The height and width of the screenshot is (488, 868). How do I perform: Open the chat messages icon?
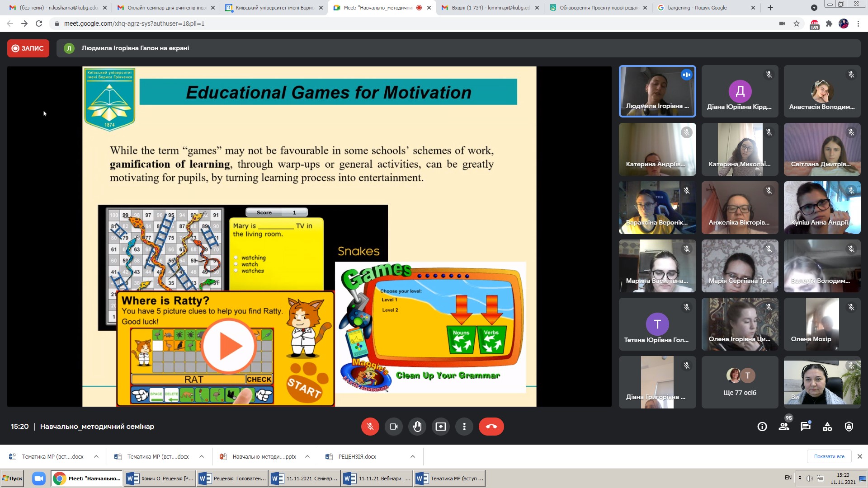[x=806, y=427]
